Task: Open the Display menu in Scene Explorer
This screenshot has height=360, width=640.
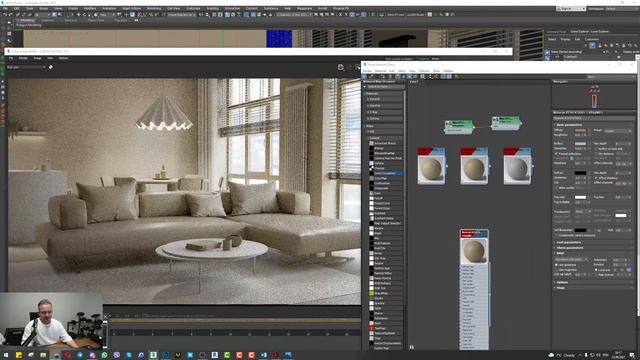Action: pyautogui.click(x=565, y=40)
